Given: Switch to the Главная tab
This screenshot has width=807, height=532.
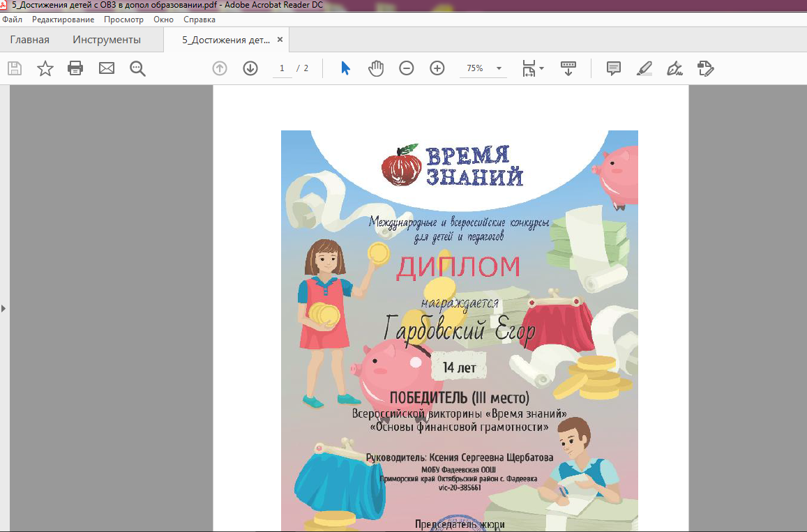Looking at the screenshot, I should (x=30, y=40).
